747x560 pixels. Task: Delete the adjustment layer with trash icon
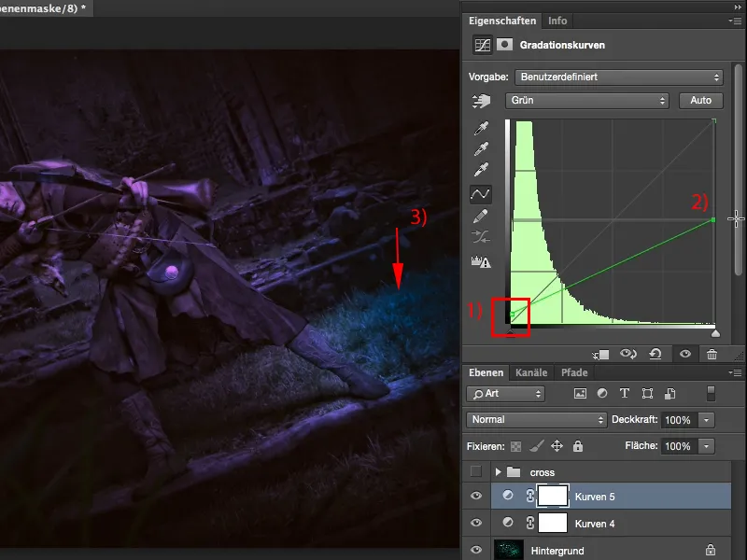click(712, 354)
